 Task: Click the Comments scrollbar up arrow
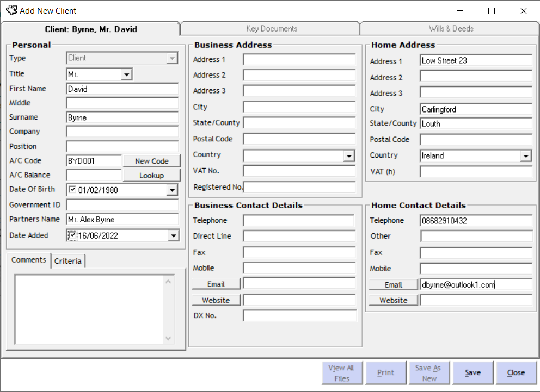[x=168, y=282]
